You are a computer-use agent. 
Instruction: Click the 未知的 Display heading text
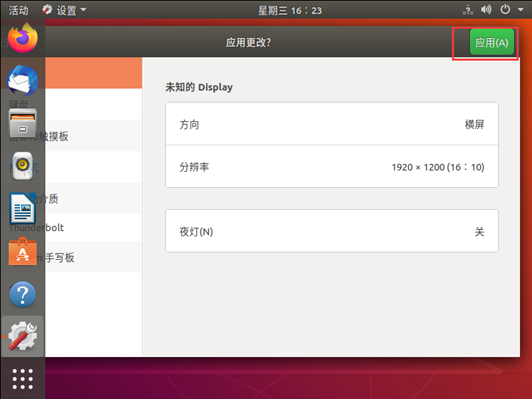[199, 87]
